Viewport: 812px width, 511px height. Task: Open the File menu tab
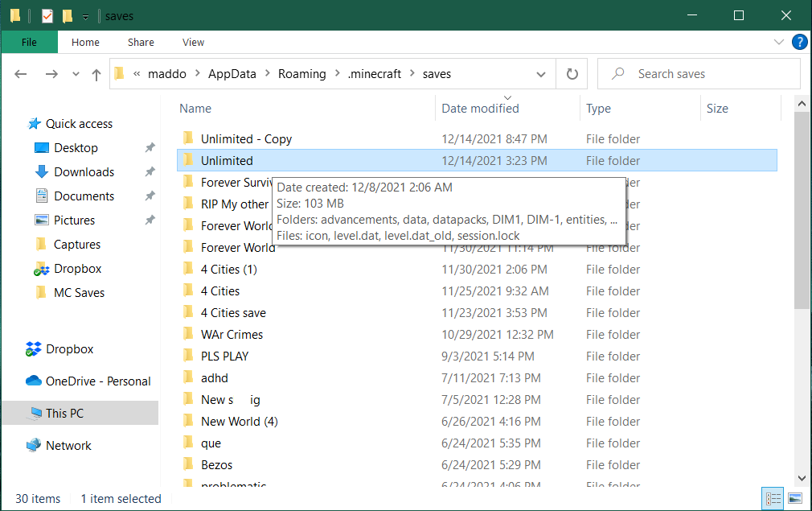coord(29,43)
